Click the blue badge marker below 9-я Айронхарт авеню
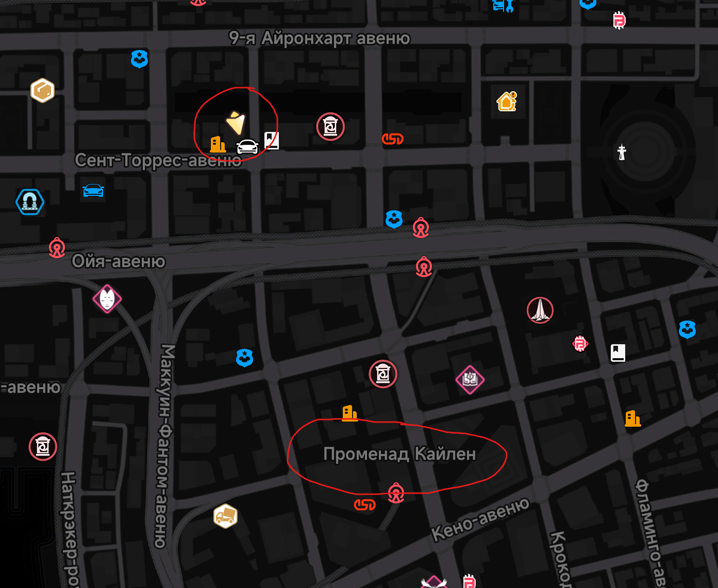718x588 pixels. point(140,59)
